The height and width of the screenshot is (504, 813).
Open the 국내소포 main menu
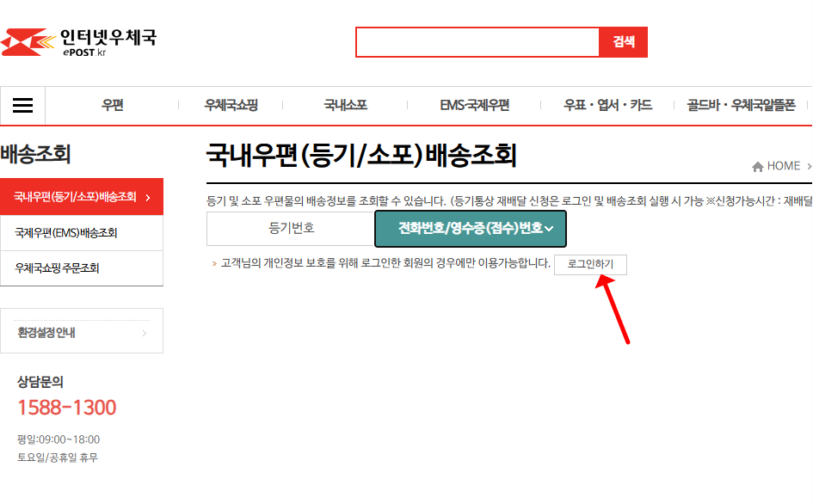click(x=345, y=105)
